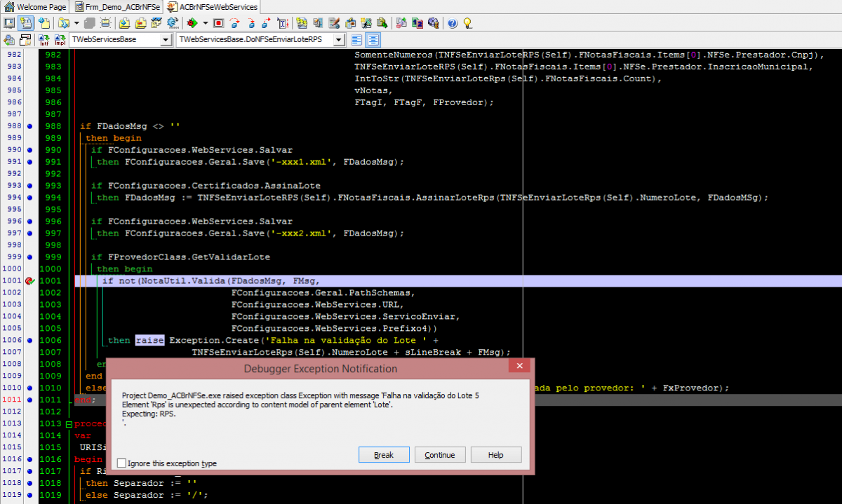
Task: Click 'AssinaLote' text on line 993
Action: [293, 186]
